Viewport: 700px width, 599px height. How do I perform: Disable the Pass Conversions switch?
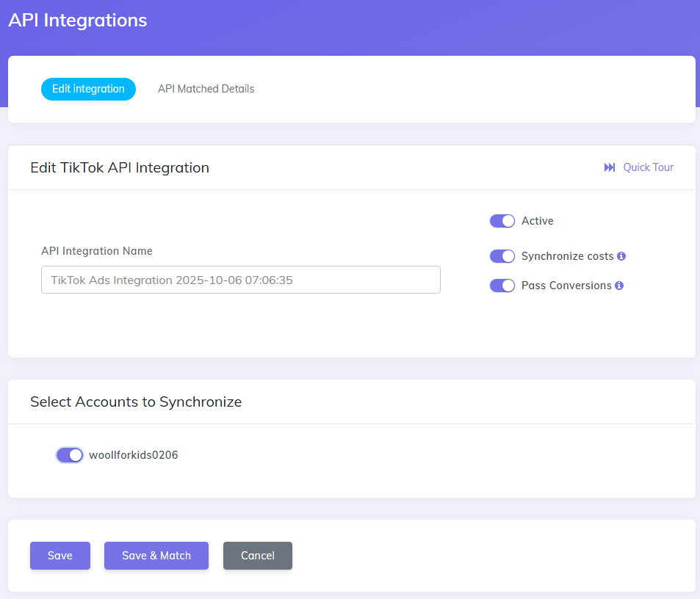tap(502, 286)
